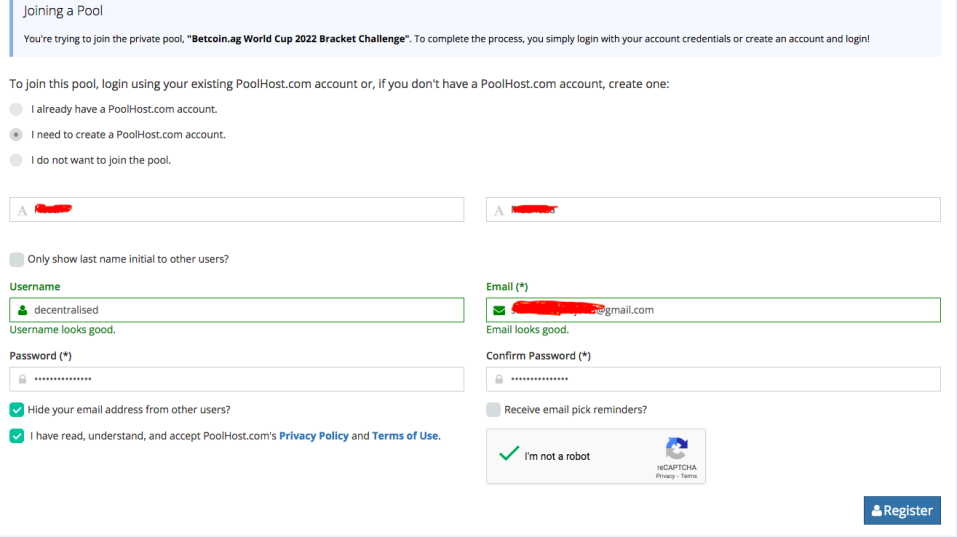
Task: Click the letter icon in first name field
Action: coord(22,210)
